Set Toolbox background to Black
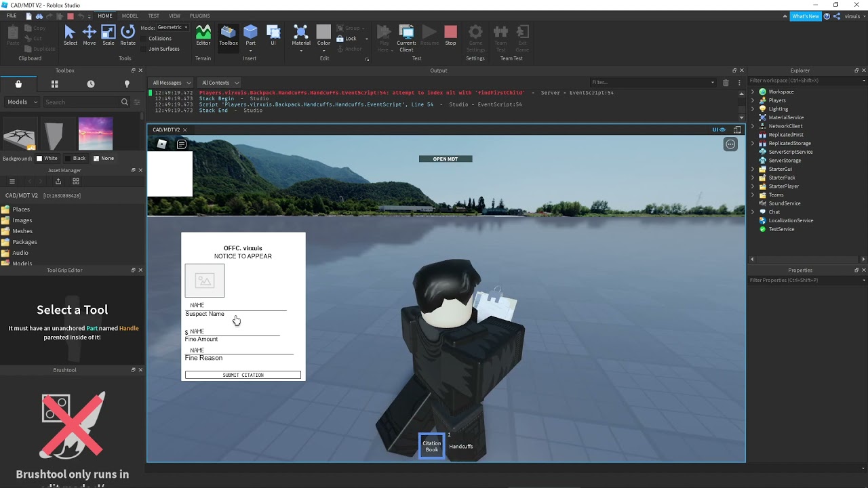Viewport: 868px width, 488px height. pyautogui.click(x=75, y=158)
